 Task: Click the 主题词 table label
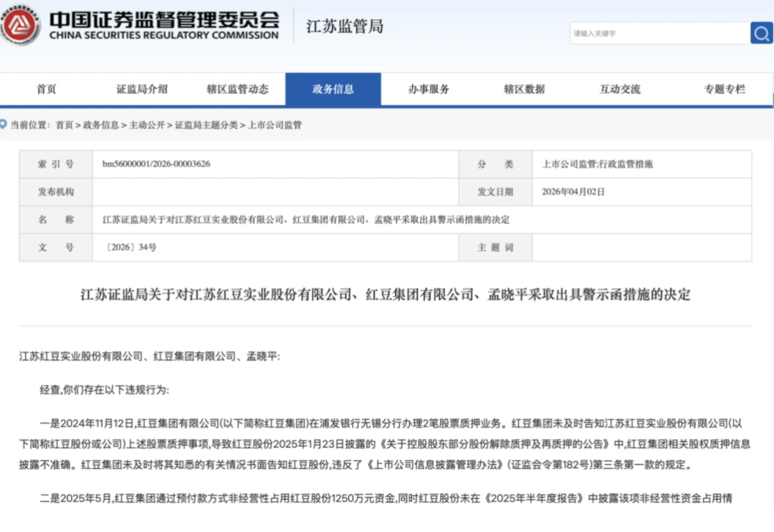(x=495, y=248)
